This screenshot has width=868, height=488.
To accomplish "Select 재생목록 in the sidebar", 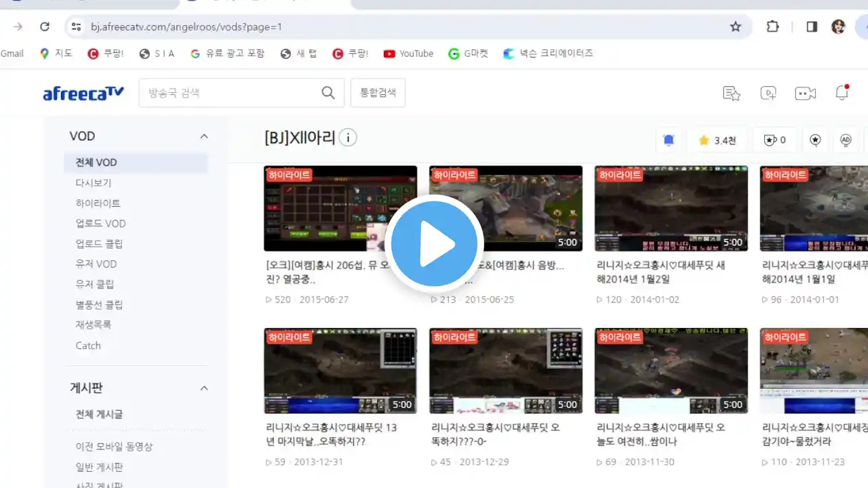I will click(x=94, y=325).
